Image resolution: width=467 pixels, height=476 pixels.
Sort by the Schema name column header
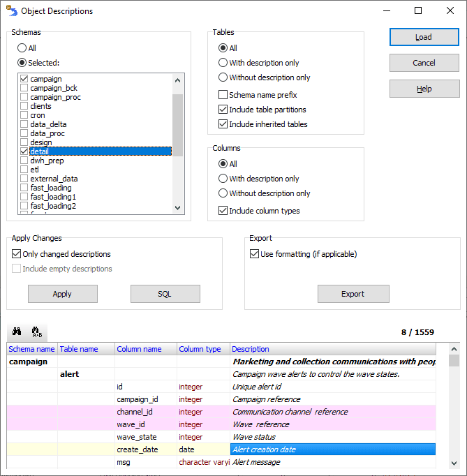(31, 349)
